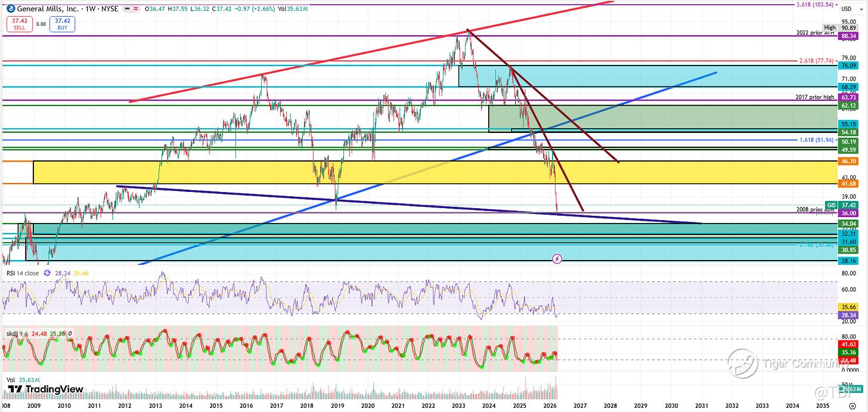Click the 36.00 purple price label
The image size is (868, 412).
coord(848,213)
